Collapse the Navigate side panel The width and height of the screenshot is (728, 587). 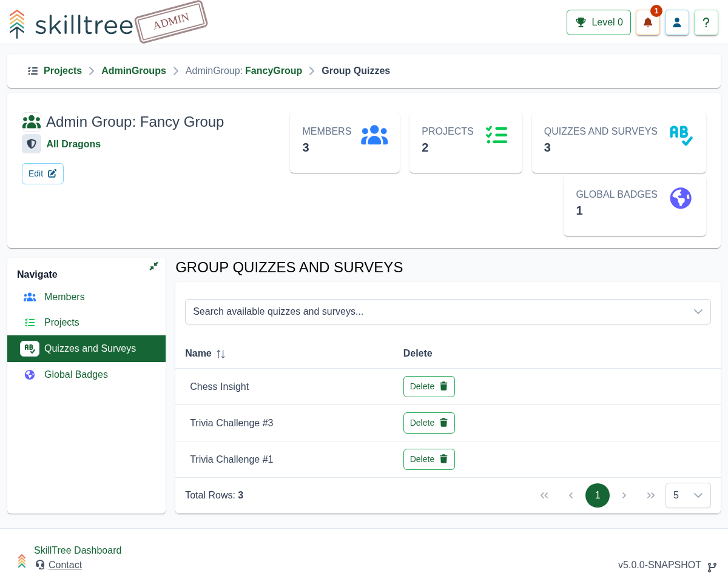(x=153, y=266)
